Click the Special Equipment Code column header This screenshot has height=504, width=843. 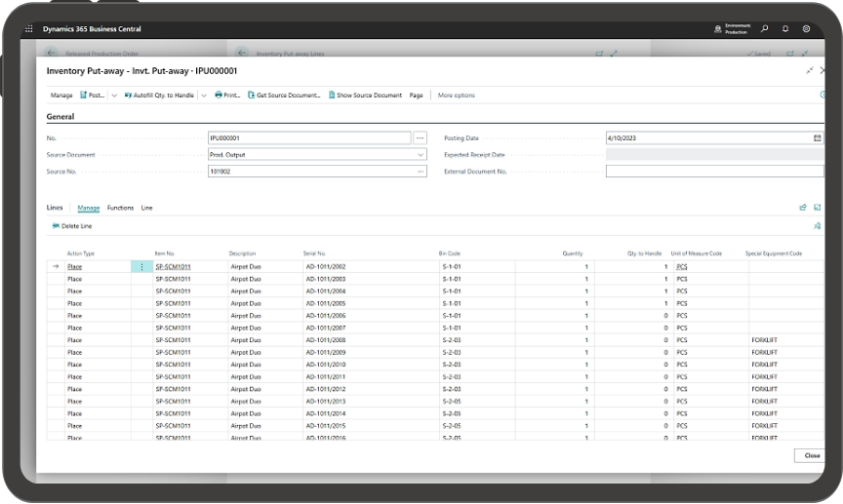click(x=774, y=253)
